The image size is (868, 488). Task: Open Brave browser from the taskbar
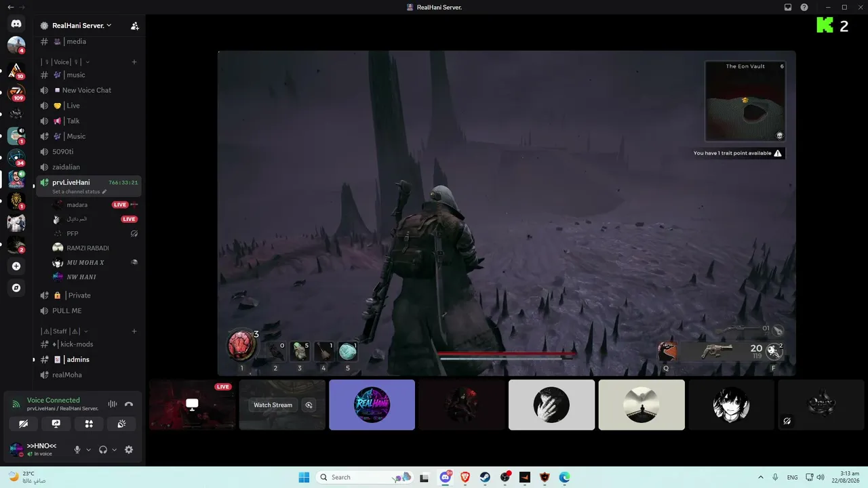click(x=465, y=477)
